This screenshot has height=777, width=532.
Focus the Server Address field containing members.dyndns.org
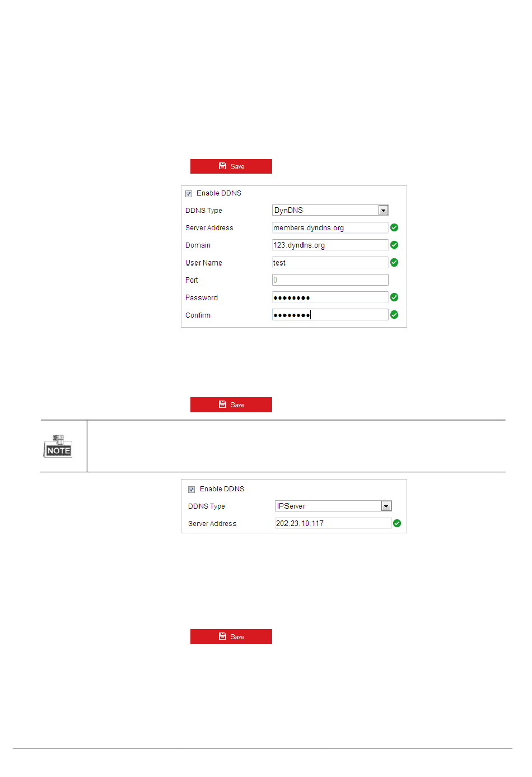click(330, 227)
